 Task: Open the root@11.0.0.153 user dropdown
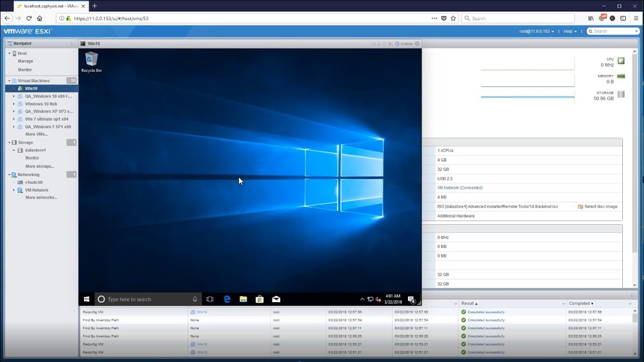537,31
